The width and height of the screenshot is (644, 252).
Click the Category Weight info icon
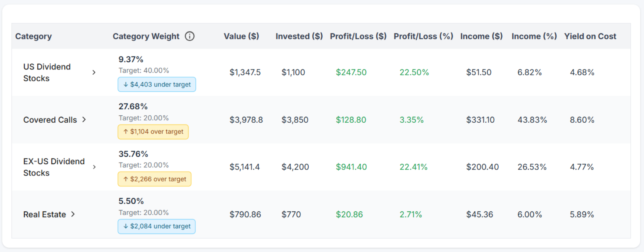pos(190,36)
